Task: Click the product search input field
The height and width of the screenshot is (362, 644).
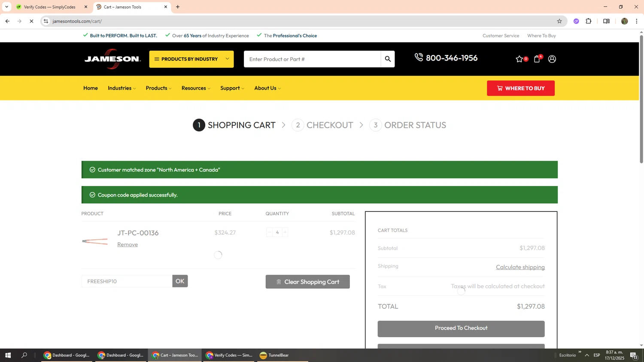Action: [312, 59]
